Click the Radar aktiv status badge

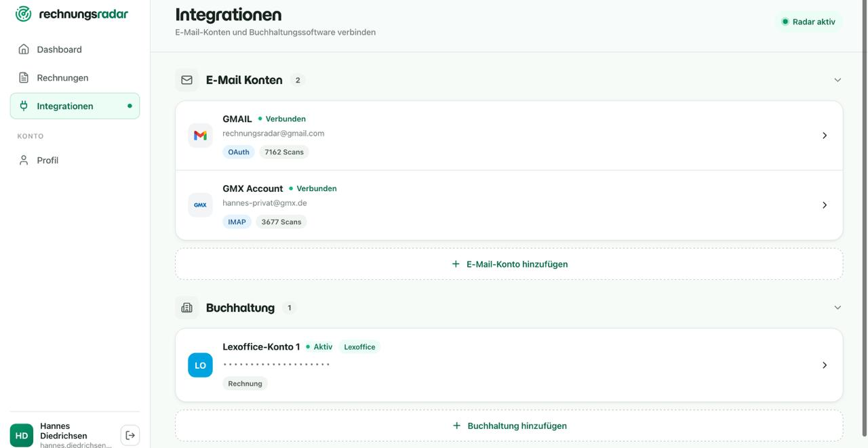coord(809,22)
